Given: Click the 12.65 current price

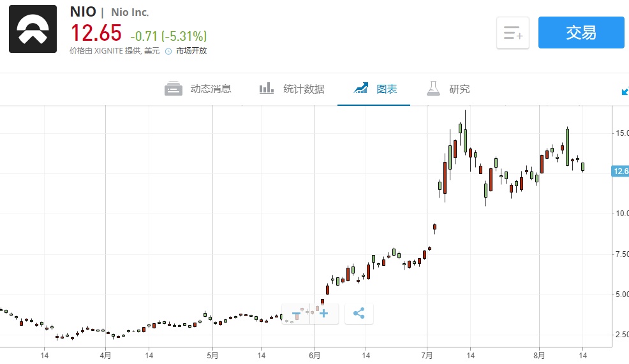Looking at the screenshot, I should [x=96, y=33].
